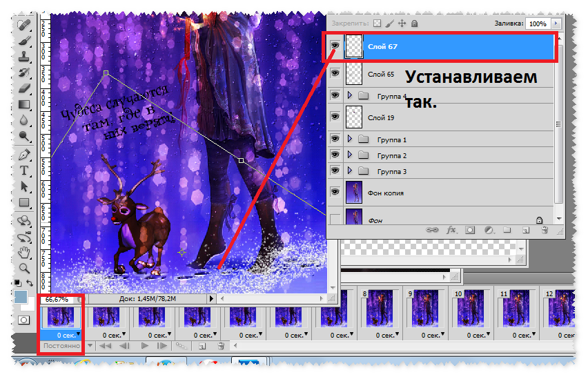Select the Healing Brush tool
Image resolution: width=588 pixels, height=377 pixels.
point(24,25)
